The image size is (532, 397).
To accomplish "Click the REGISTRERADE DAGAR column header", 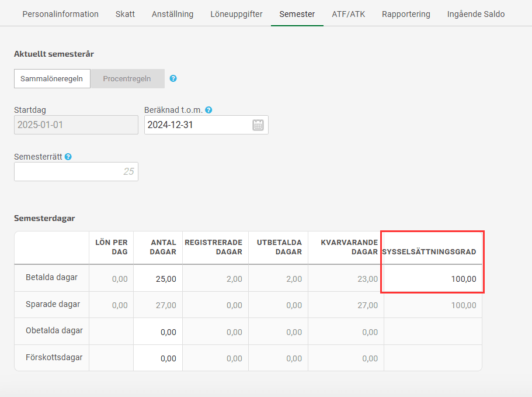I will [213, 247].
